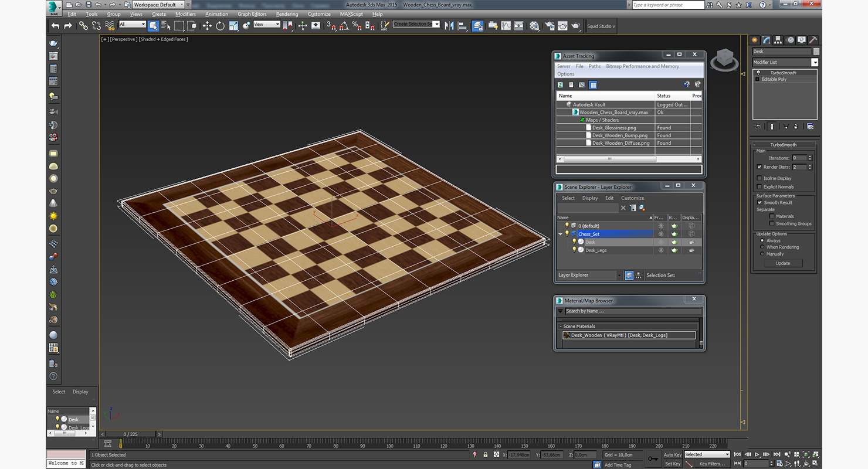Select the When Rendering update option
868x469 pixels.
point(762,247)
